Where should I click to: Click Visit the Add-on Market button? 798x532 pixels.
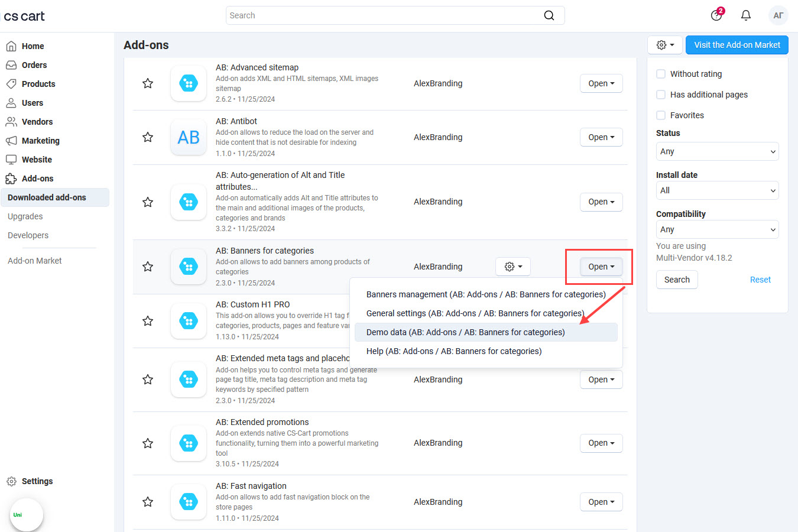tap(737, 45)
